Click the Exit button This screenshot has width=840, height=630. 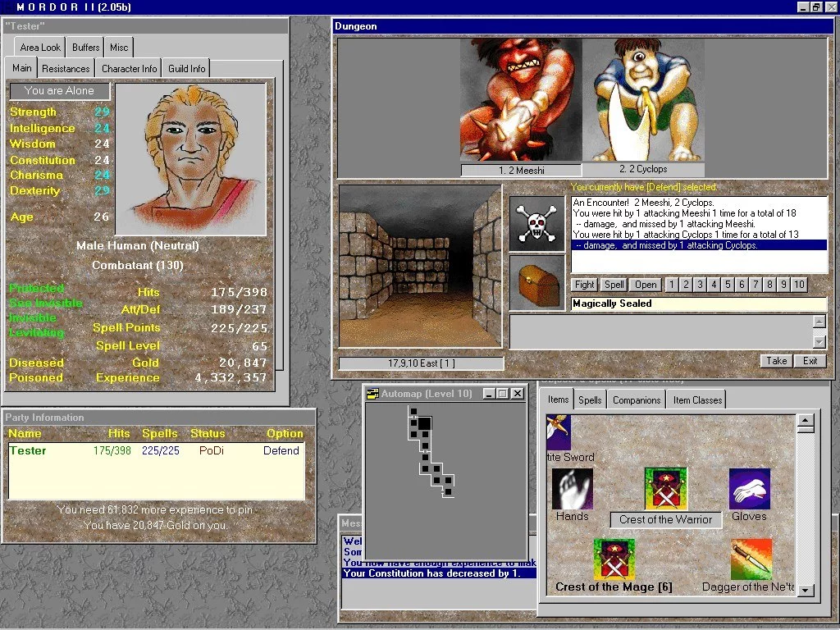[810, 361]
